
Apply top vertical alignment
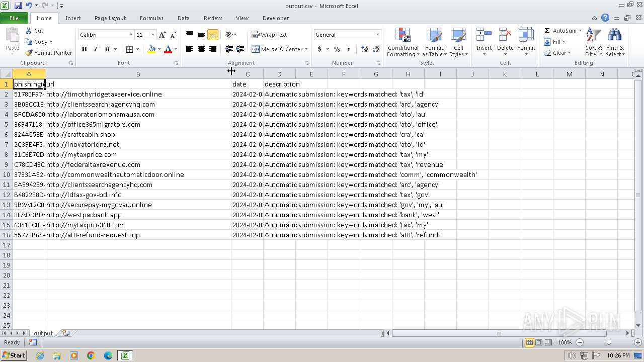[x=190, y=35]
